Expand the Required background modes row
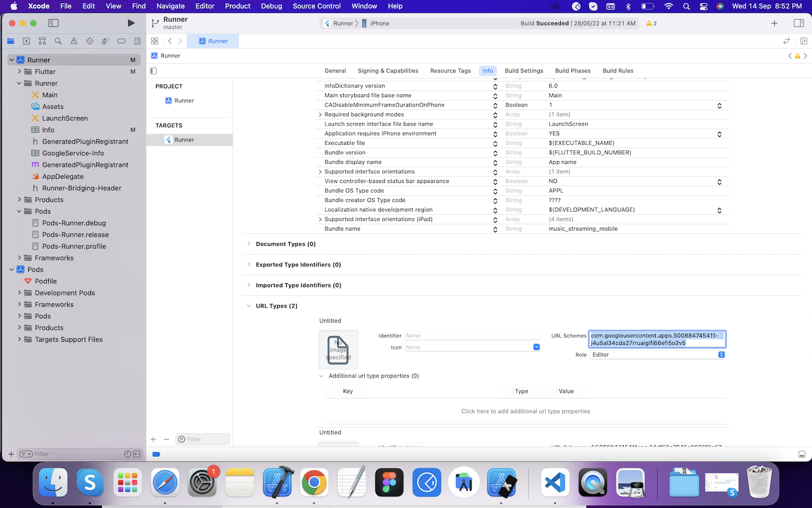Viewport: 812px width, 508px height. [320, 115]
